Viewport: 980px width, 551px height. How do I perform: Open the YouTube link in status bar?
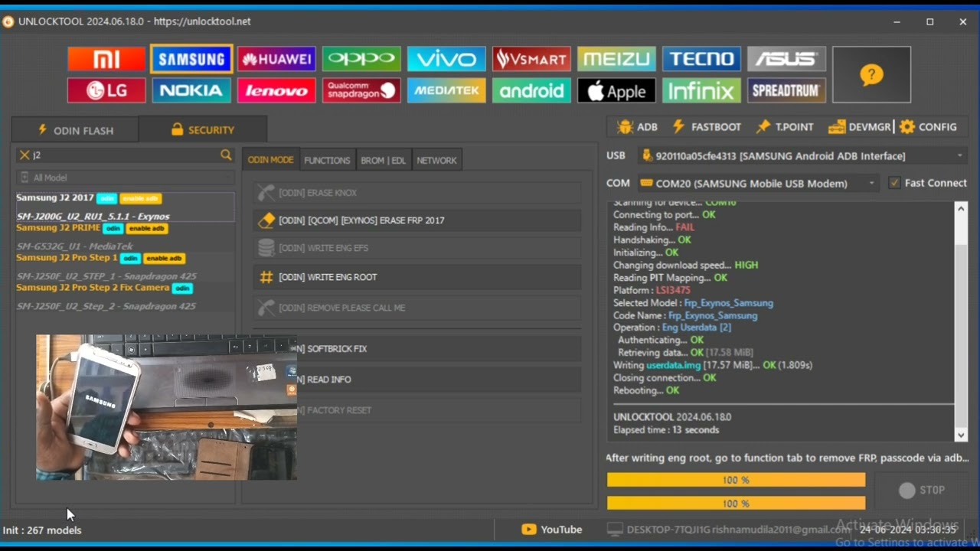coord(551,530)
